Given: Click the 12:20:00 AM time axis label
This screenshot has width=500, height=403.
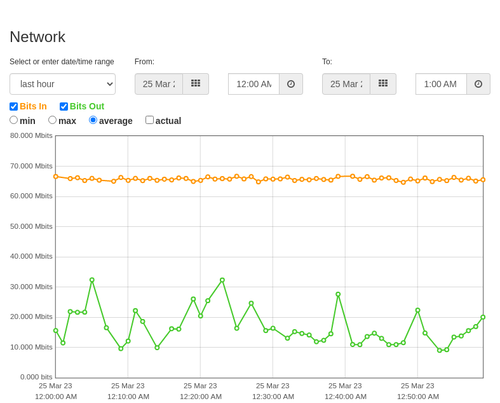Looking at the screenshot, I should [201, 397].
